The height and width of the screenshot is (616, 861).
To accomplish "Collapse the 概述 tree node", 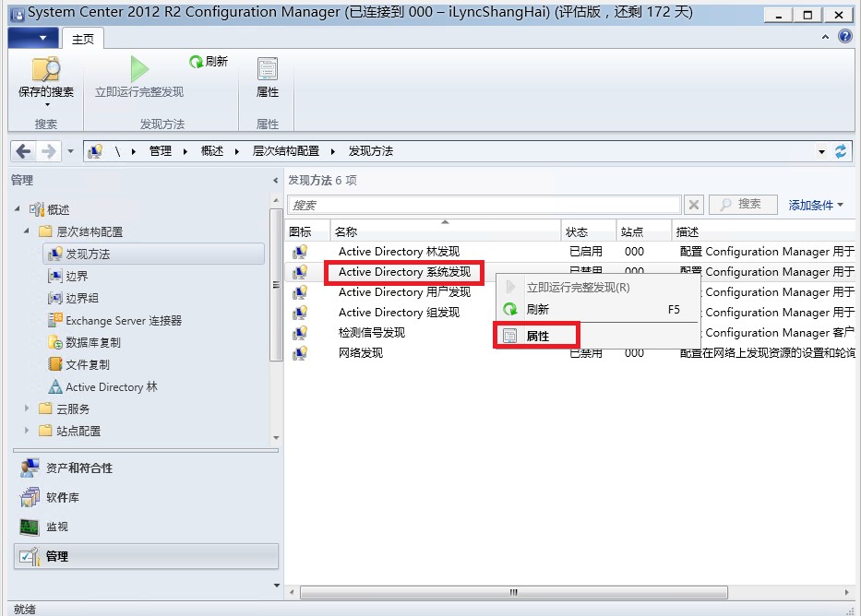I will click(x=17, y=208).
